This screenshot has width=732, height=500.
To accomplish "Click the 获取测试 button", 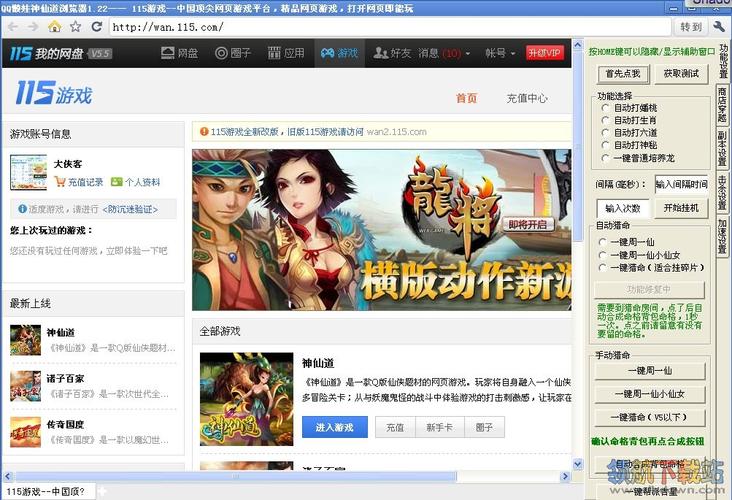I will point(681,74).
